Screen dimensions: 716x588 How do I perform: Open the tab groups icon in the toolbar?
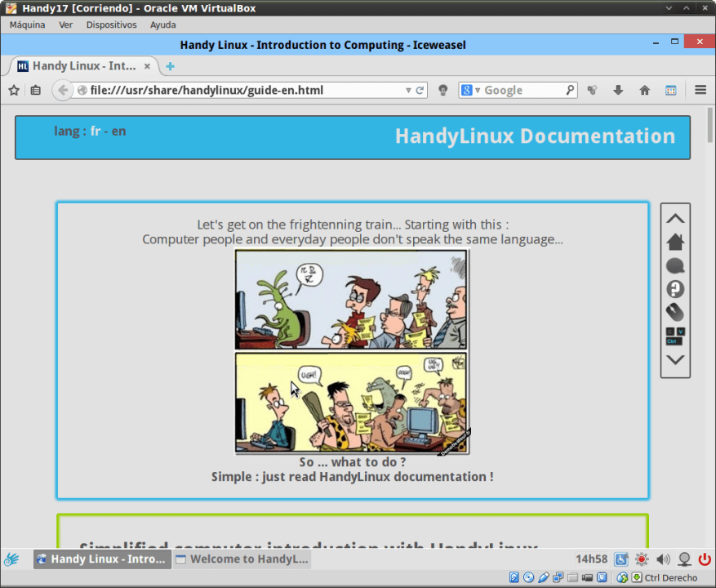(x=671, y=90)
